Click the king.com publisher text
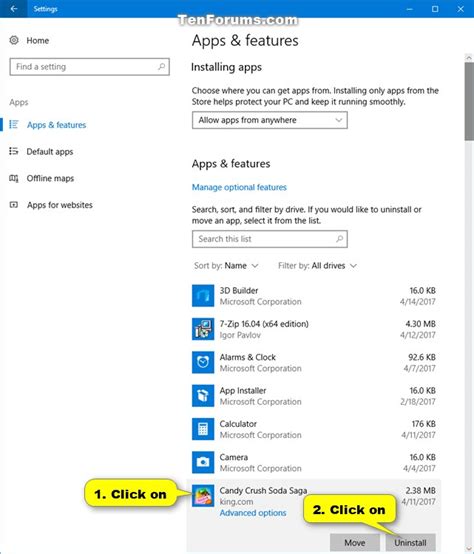 [236, 502]
